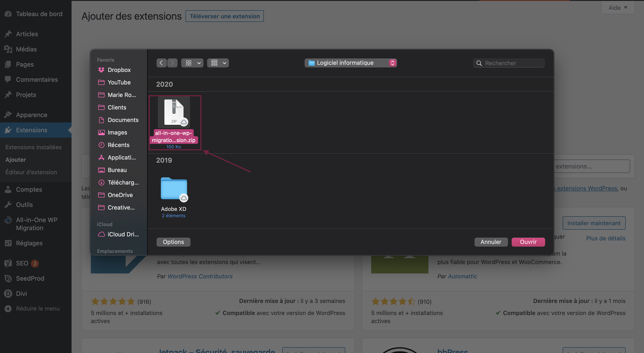Open Comptes in the WordPress admin menu
The height and width of the screenshot is (353, 644).
[x=36, y=189]
